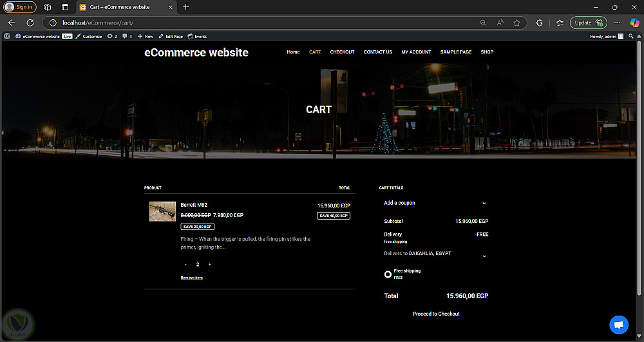Click the browser address bar
The height and width of the screenshot is (342, 644).
point(258,23)
